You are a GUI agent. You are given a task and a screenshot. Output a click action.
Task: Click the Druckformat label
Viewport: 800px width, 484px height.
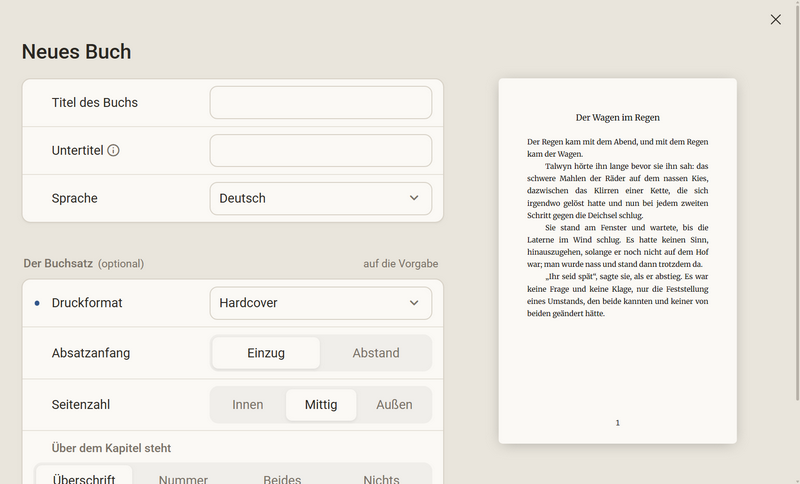coord(87,303)
